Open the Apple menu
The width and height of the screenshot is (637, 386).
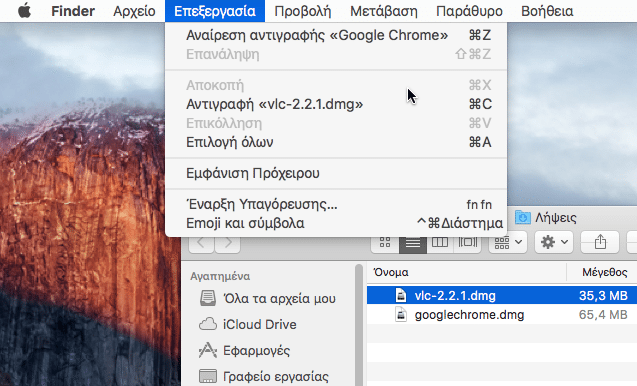(x=24, y=11)
